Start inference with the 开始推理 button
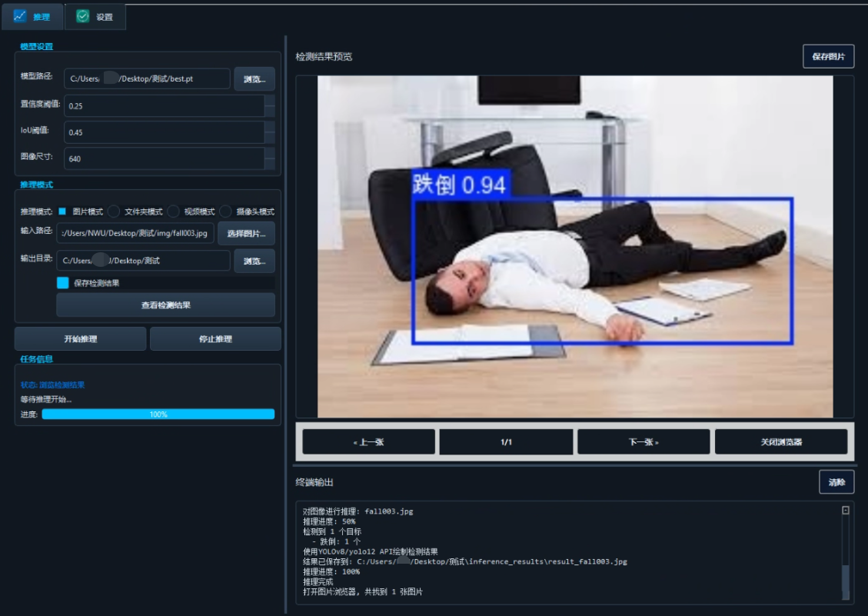Viewport: 868px width, 616px height. (80, 340)
